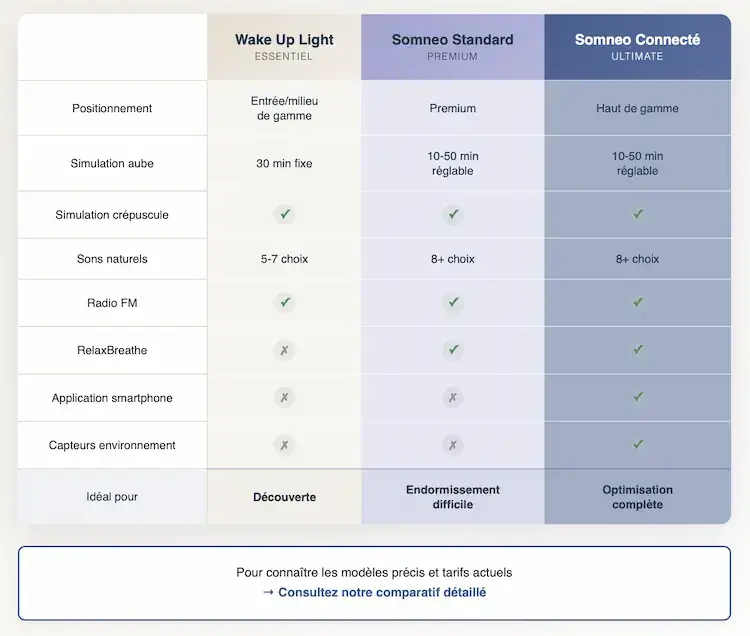Click the Découverte cell for Wake Up Light
This screenshot has width=750, height=636.
point(284,497)
